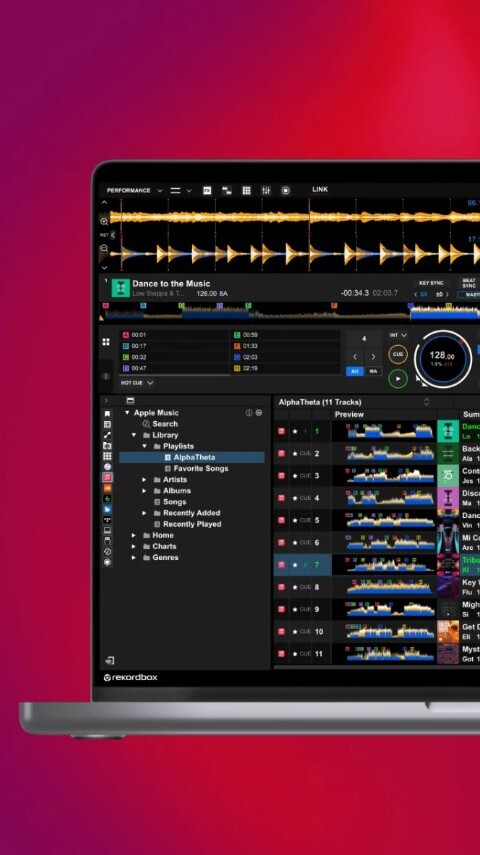Open the Songs list
480x855 pixels.
coord(175,502)
